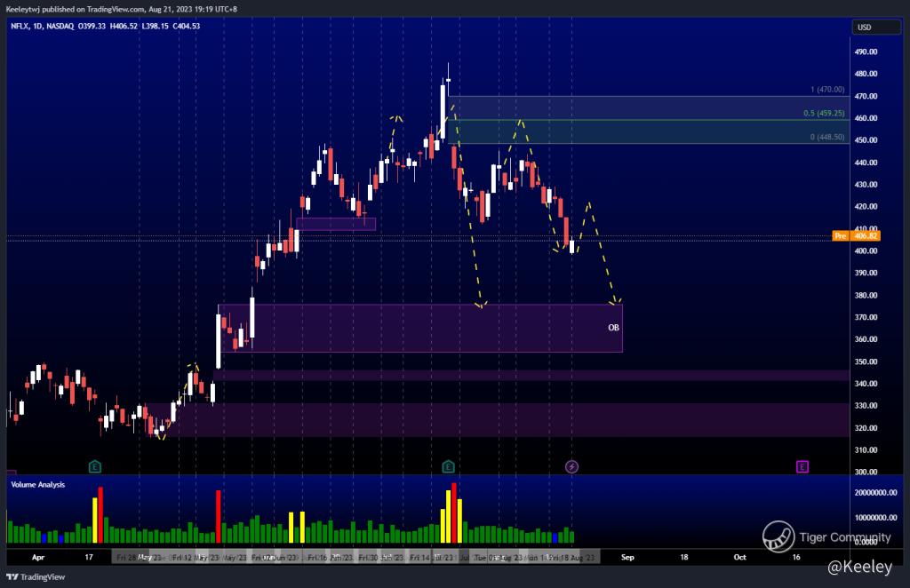Select the Fib level label 0 (448.50)
The width and height of the screenshot is (910, 588).
[x=827, y=137]
